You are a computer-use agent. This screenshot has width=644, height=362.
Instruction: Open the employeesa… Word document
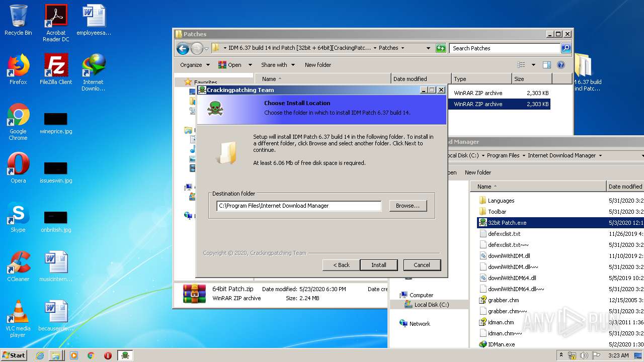pyautogui.click(x=94, y=20)
